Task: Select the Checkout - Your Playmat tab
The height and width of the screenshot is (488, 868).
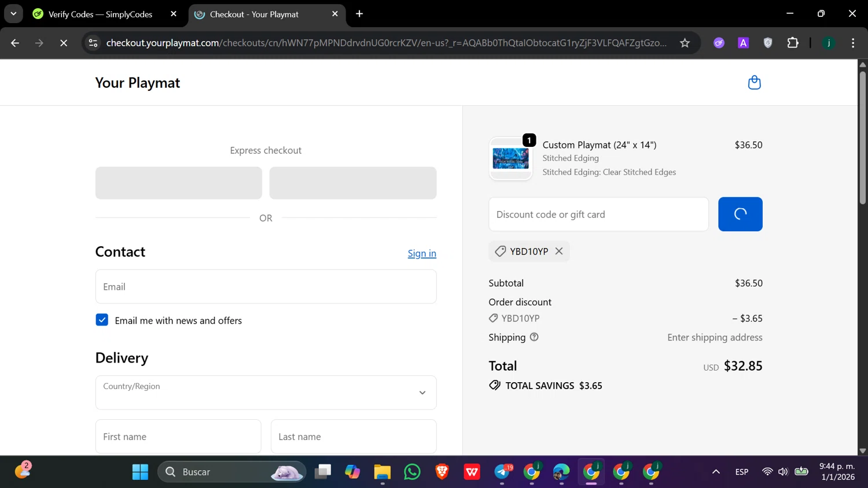Action: click(x=255, y=14)
